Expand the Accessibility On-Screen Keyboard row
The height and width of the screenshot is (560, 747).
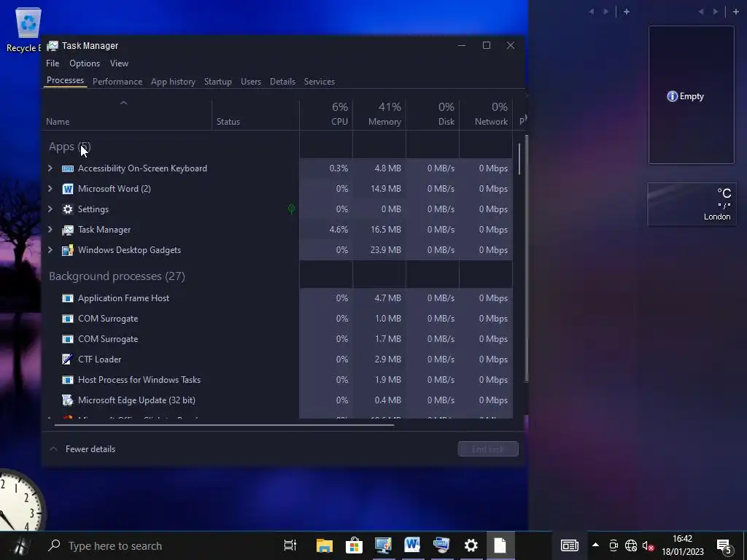click(50, 168)
